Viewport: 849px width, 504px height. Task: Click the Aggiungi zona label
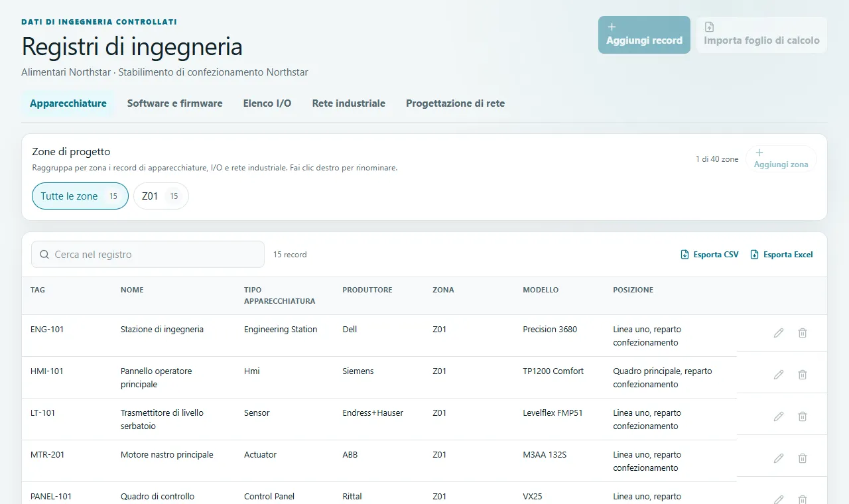(x=781, y=164)
